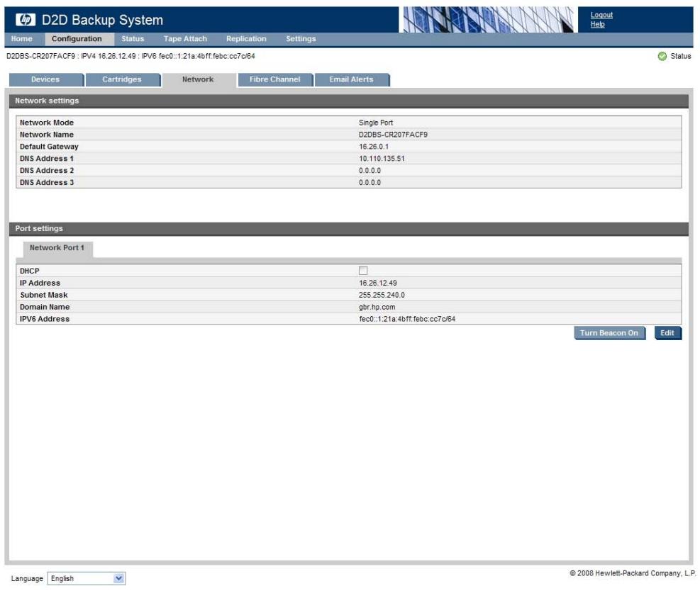This screenshot has width=700, height=591.
Task: Switch to the Devices tab
Action: click(x=46, y=79)
